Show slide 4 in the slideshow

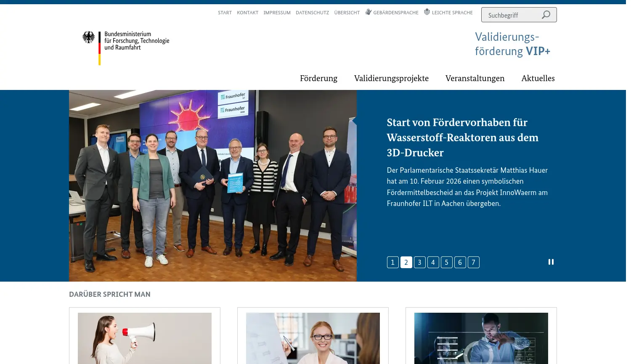point(433,262)
